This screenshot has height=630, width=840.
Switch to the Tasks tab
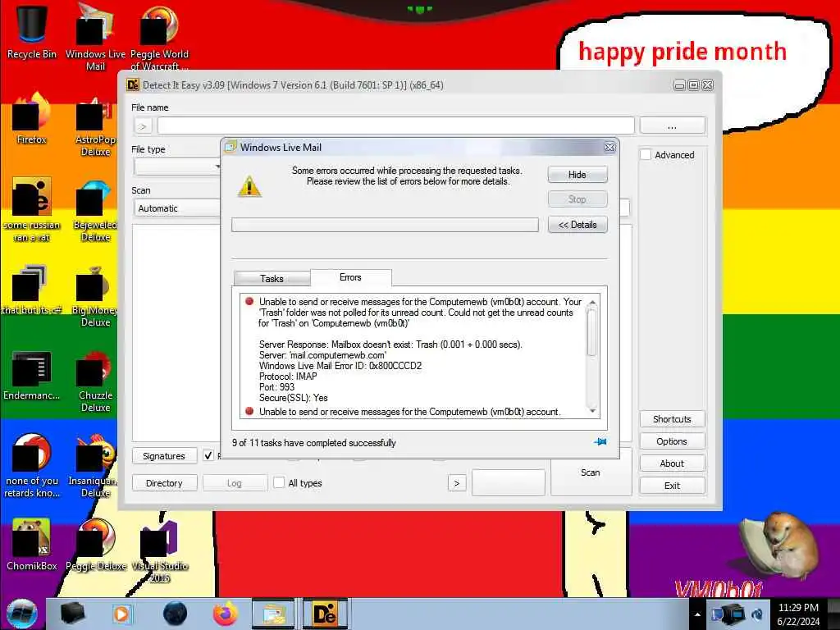(x=272, y=278)
